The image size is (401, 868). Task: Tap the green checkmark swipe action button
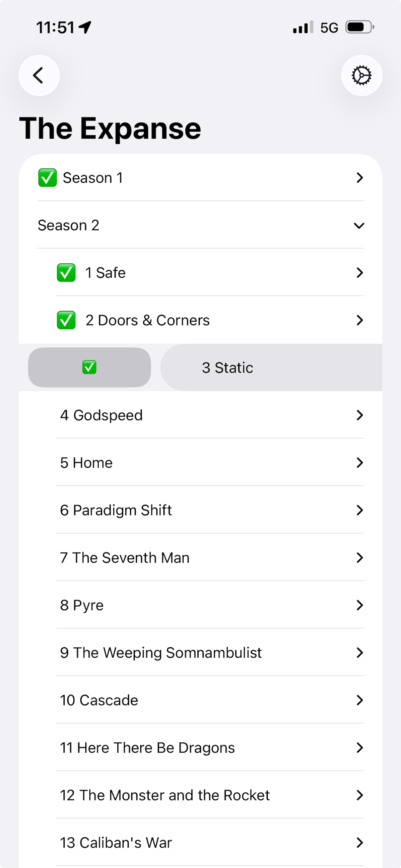[90, 367]
